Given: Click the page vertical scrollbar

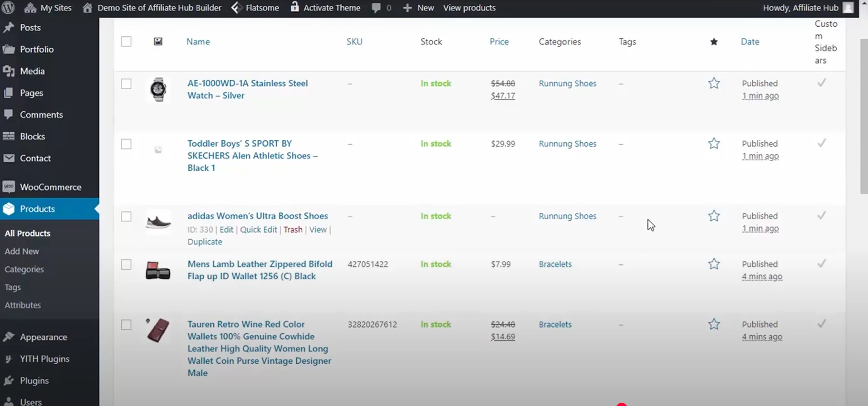Looking at the screenshot, I should [x=864, y=117].
